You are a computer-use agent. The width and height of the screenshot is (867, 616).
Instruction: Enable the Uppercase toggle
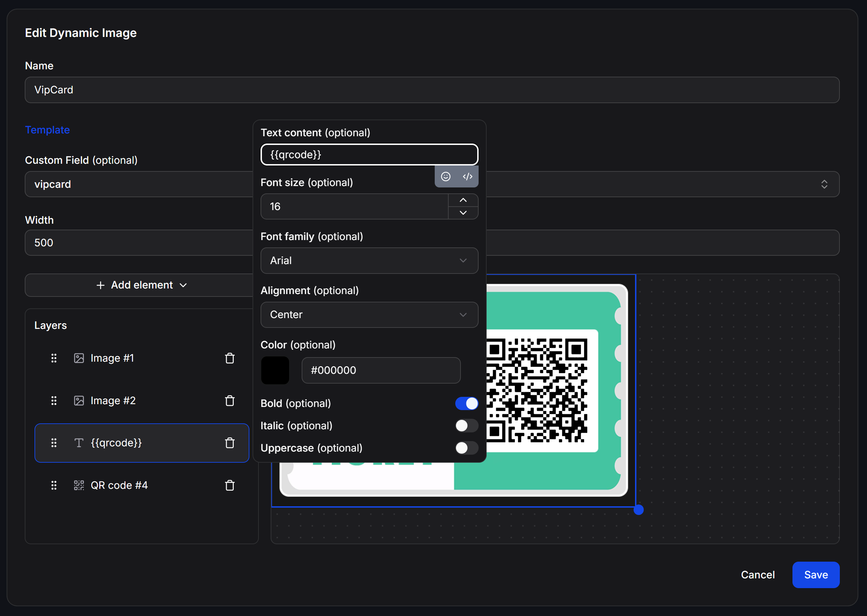click(466, 448)
